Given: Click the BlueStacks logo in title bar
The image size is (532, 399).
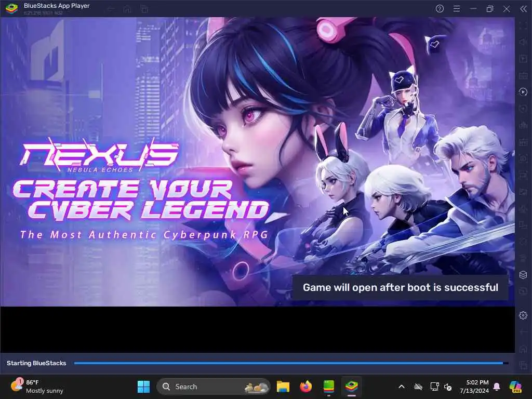Looking at the screenshot, I should 11,9.
